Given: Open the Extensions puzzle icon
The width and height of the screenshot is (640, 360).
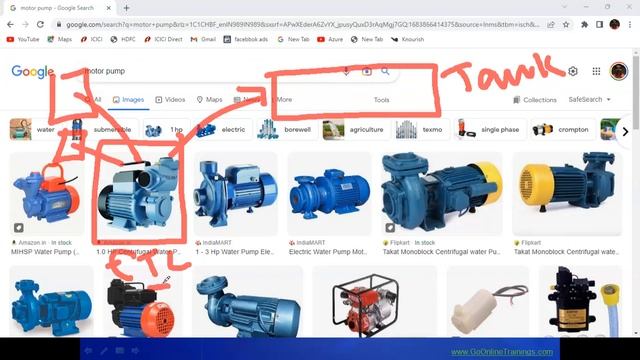Looking at the screenshot, I should pyautogui.click(x=584, y=24).
